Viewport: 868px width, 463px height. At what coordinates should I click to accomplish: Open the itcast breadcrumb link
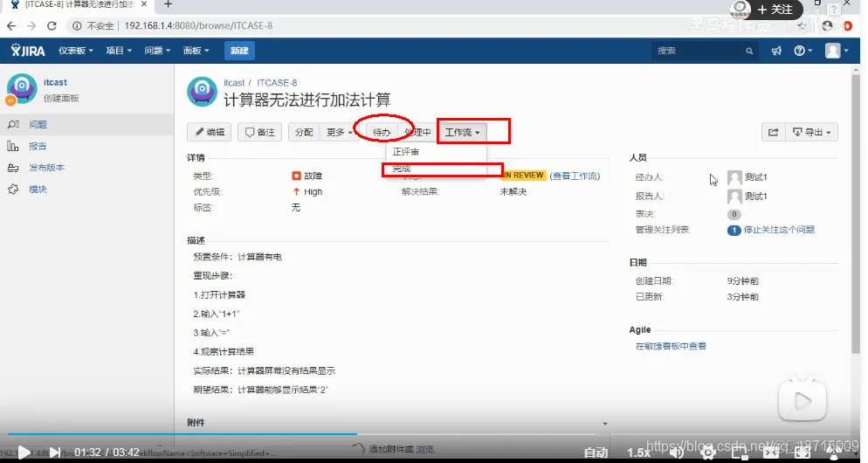234,82
